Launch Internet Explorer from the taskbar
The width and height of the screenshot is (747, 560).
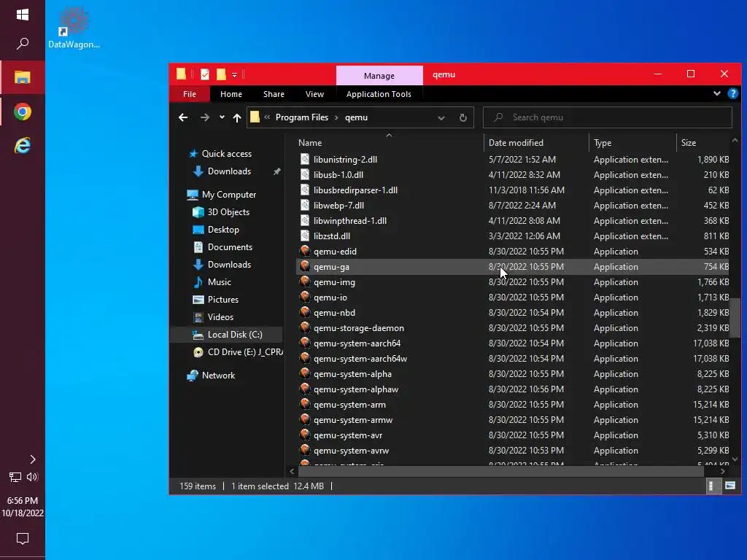(23, 145)
